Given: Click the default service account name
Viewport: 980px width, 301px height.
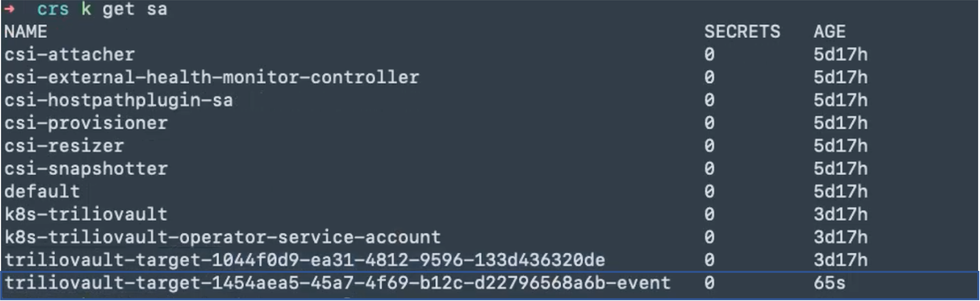Looking at the screenshot, I should coord(42,192).
